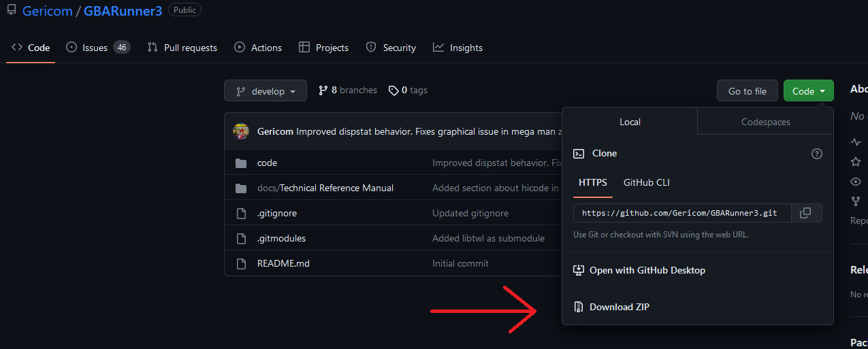The width and height of the screenshot is (868, 349).
Task: Choose Download ZIP
Action: click(x=698, y=307)
